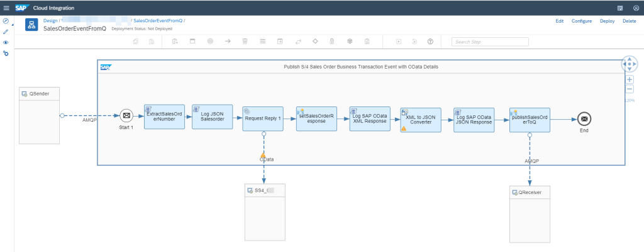Viewport: 644px width, 252px height.
Task: Open the Participant palette icon
Action: [175, 42]
